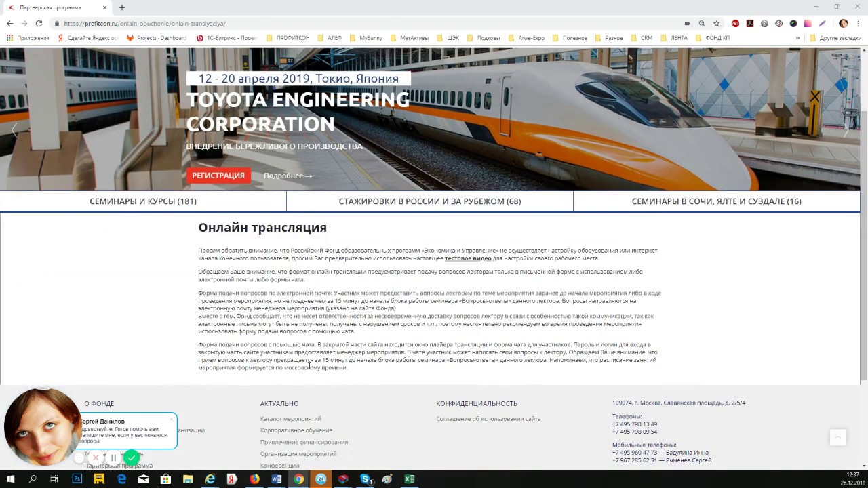868x488 pixels.
Task: Open the Полезное bookmark folder
Action: pyautogui.click(x=570, y=38)
